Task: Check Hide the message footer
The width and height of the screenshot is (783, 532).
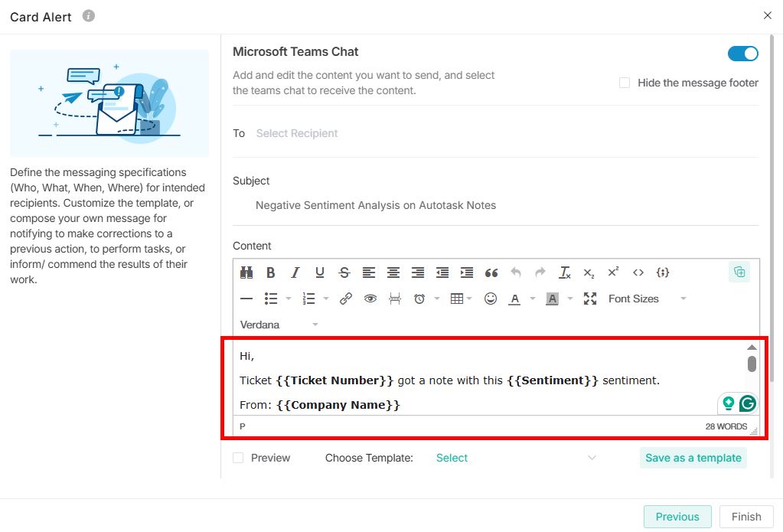Action: [625, 83]
